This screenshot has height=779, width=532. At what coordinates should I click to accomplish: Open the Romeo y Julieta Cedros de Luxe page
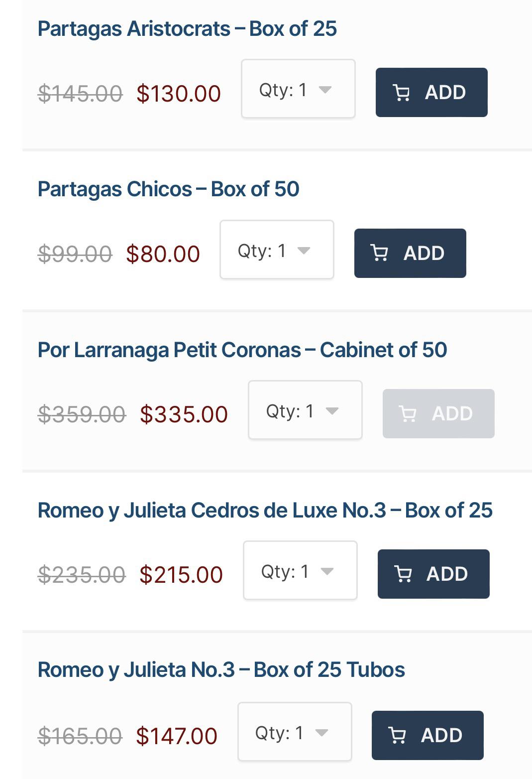coord(265,510)
